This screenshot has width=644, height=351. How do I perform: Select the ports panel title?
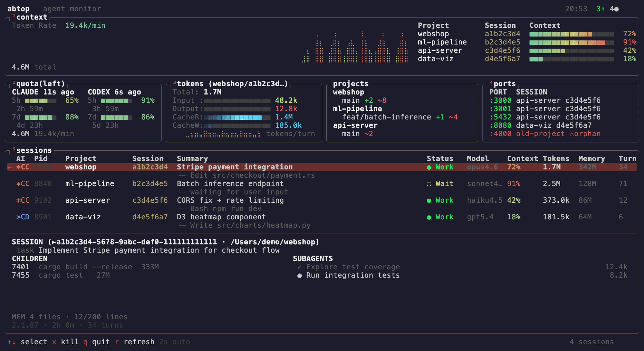click(x=504, y=84)
